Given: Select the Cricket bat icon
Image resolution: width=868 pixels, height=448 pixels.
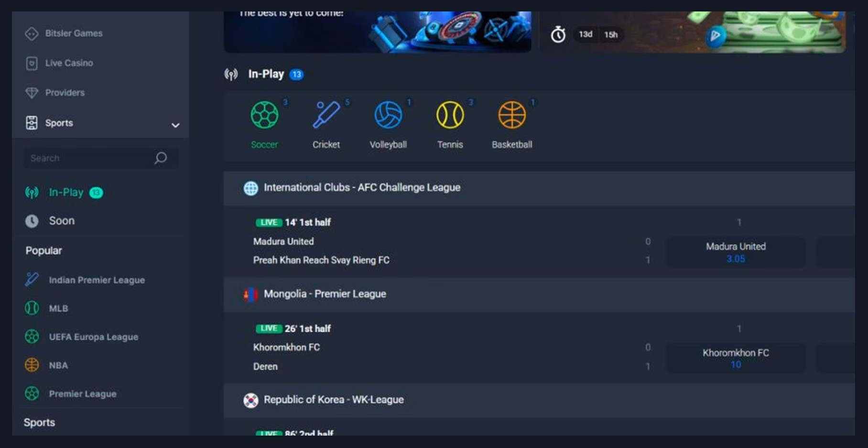Looking at the screenshot, I should pyautogui.click(x=326, y=115).
